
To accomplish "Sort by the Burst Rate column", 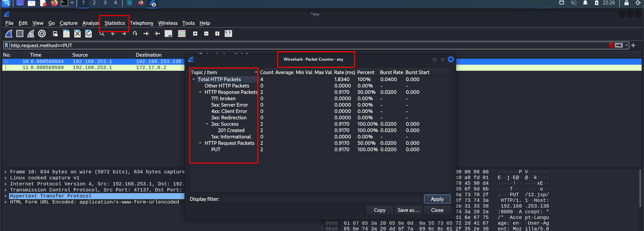I will coord(391,72).
